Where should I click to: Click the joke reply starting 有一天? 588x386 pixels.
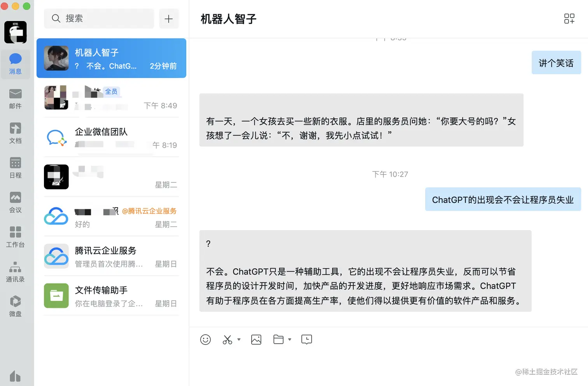[x=361, y=120]
